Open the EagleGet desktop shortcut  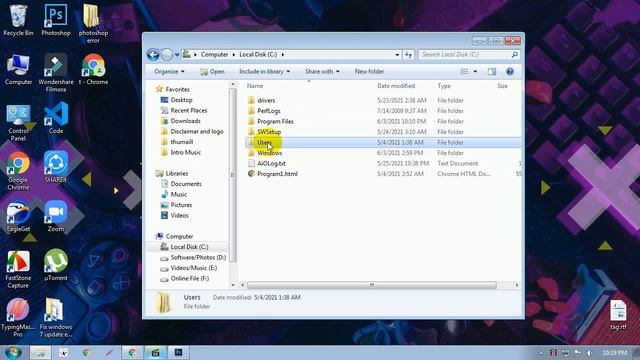[18, 217]
